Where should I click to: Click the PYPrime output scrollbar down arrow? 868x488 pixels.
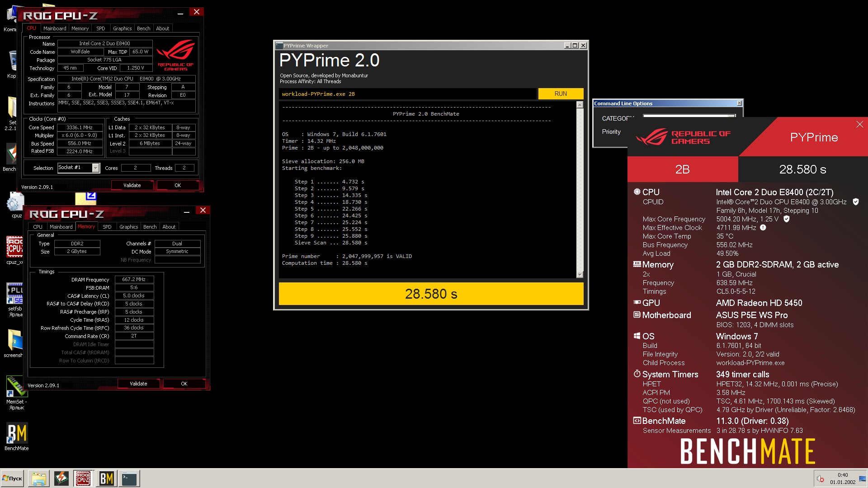coord(580,274)
